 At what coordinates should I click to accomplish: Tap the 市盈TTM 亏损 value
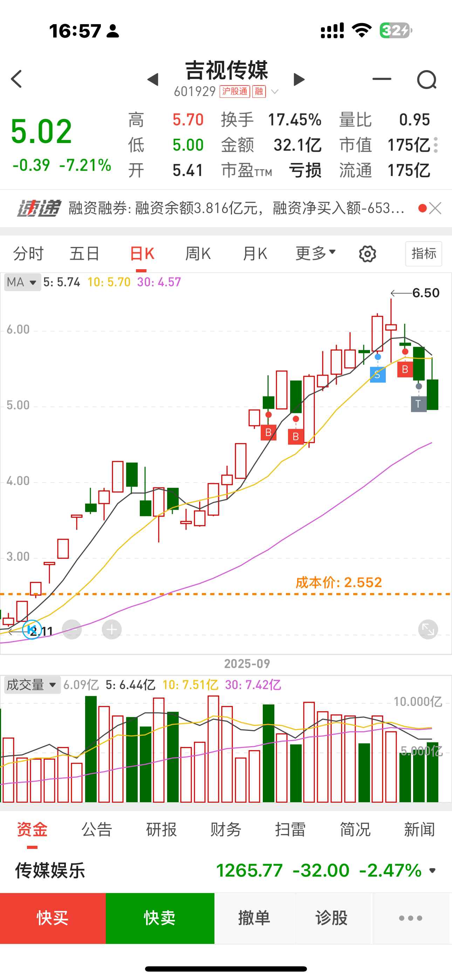[x=305, y=170]
